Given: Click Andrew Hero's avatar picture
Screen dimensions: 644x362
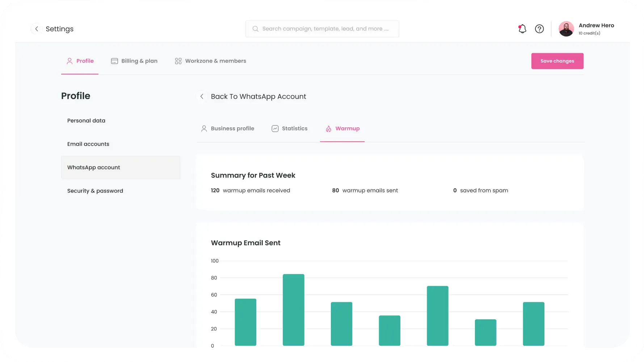Looking at the screenshot, I should tap(566, 29).
